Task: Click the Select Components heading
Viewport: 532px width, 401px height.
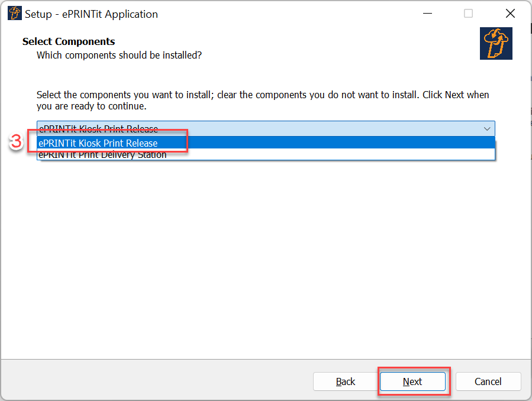Action: click(x=69, y=41)
